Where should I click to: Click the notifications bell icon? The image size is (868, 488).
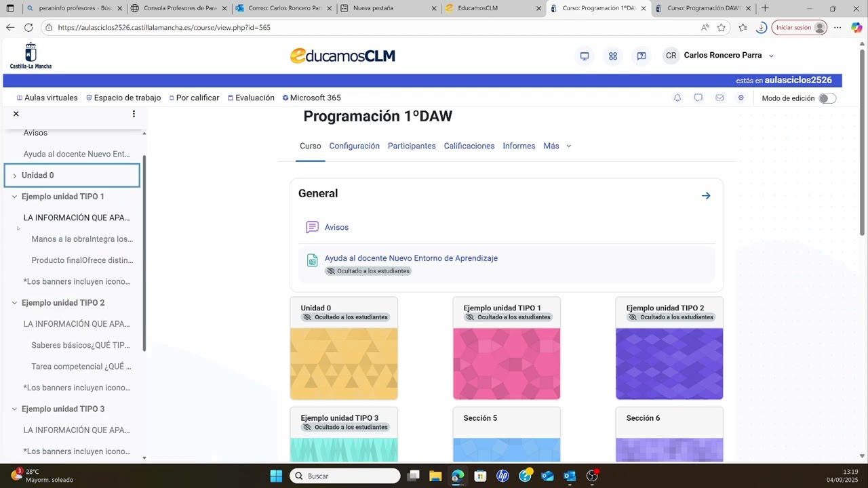pos(677,98)
